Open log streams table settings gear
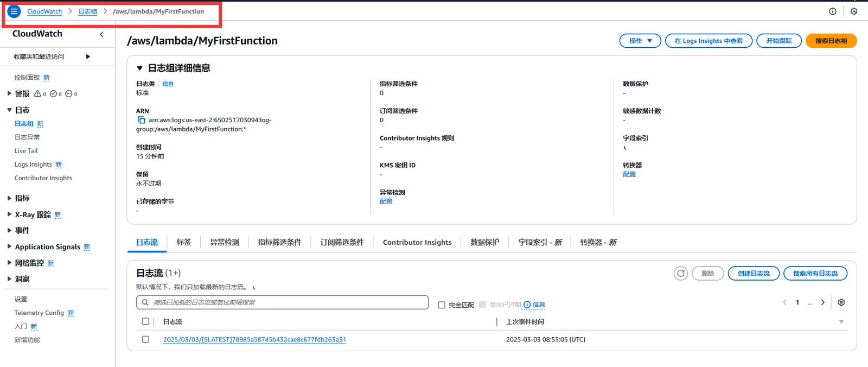The width and height of the screenshot is (868, 367). tap(841, 302)
